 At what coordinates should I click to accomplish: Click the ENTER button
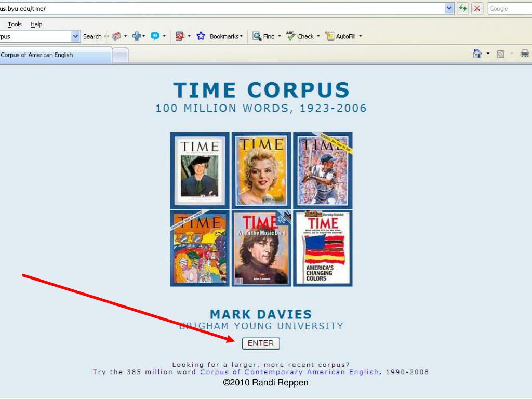(x=261, y=343)
